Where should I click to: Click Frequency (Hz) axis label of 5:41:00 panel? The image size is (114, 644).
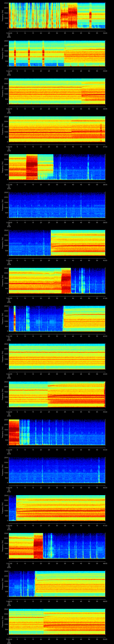(x=3, y=318)
